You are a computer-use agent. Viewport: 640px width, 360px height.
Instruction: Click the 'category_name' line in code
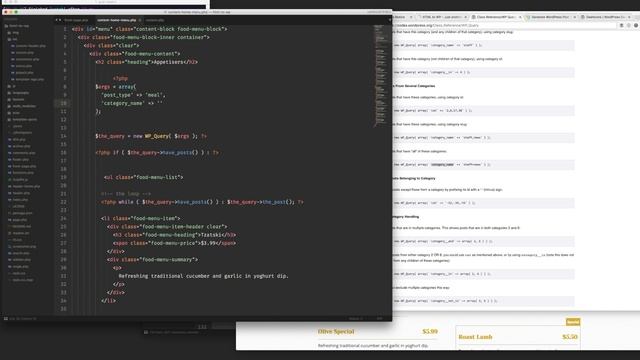click(132, 103)
